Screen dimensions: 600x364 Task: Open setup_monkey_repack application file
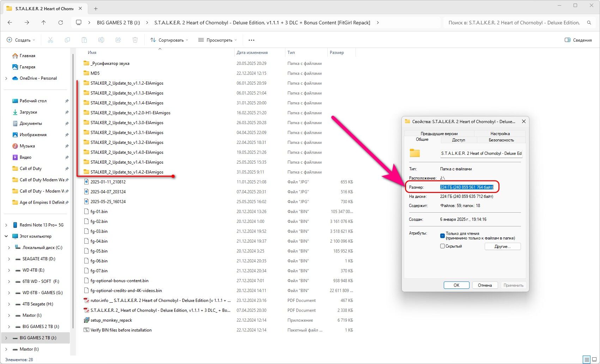coord(111,320)
